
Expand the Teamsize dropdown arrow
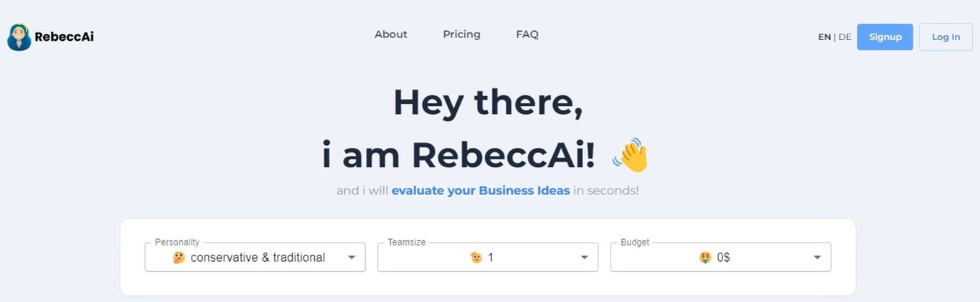tap(584, 258)
